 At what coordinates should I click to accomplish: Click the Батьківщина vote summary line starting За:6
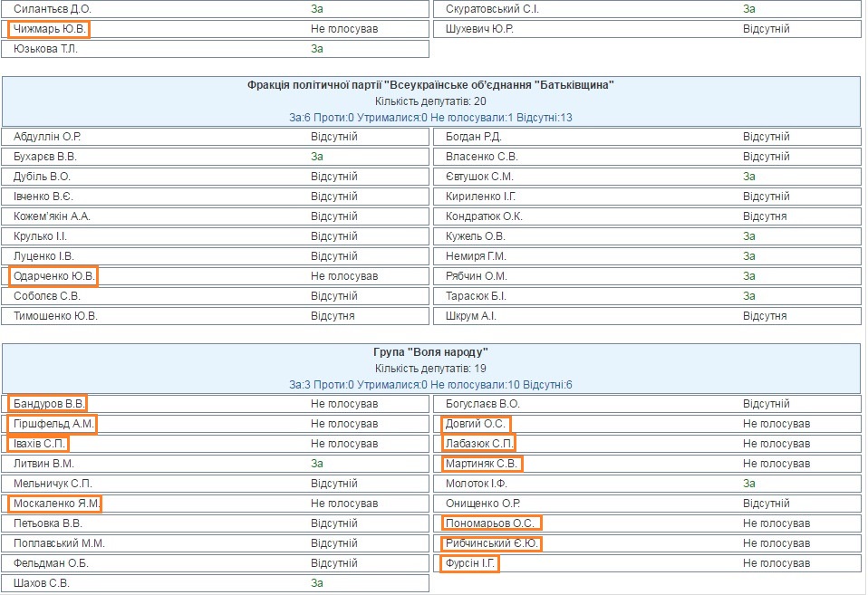pyautogui.click(x=430, y=118)
